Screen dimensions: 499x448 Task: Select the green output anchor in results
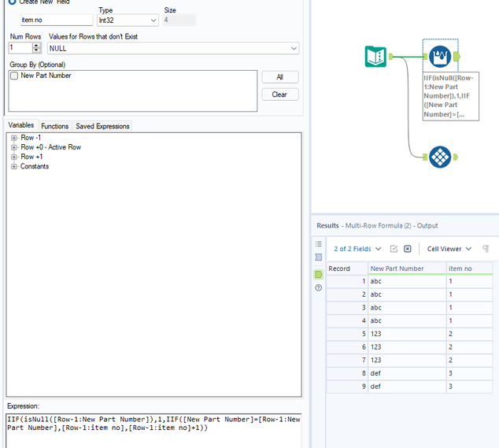point(318,274)
